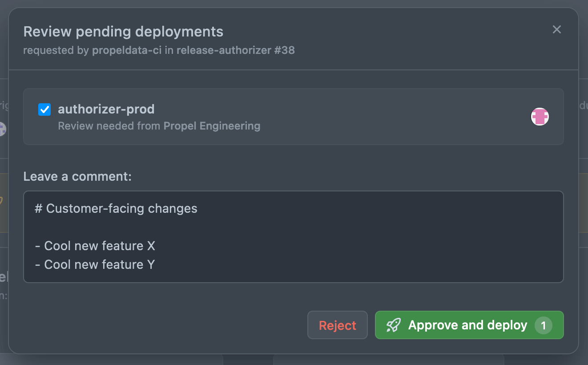Screen dimensions: 588x365
Task: Place cursor at end of Cool new feature Y
Action: [155, 264]
